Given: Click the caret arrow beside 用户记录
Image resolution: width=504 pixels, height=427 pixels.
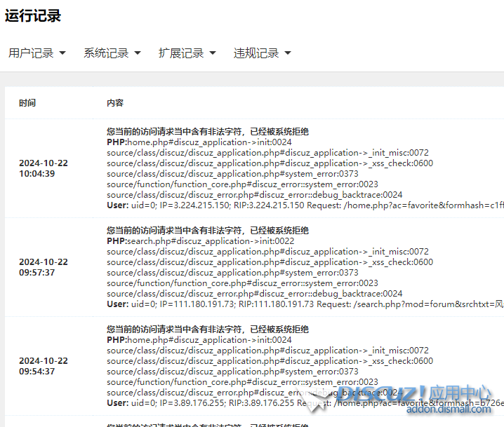Looking at the screenshot, I should 62,53.
